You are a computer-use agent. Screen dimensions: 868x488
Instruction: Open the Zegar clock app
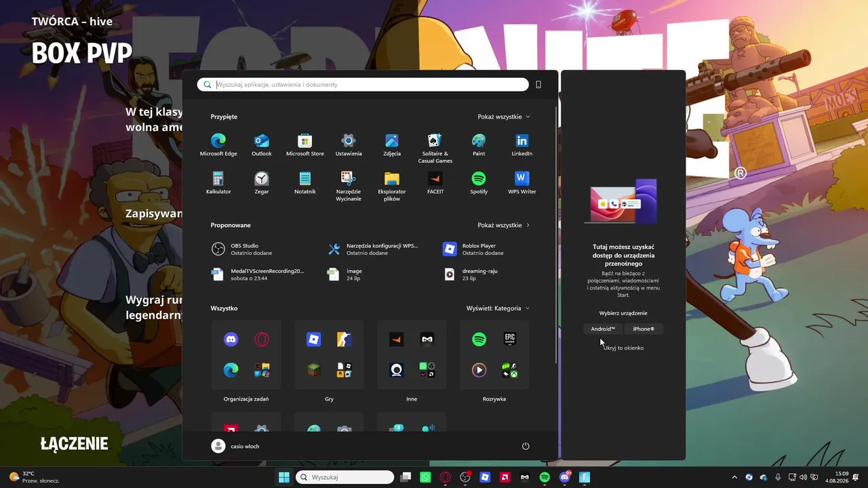[262, 183]
